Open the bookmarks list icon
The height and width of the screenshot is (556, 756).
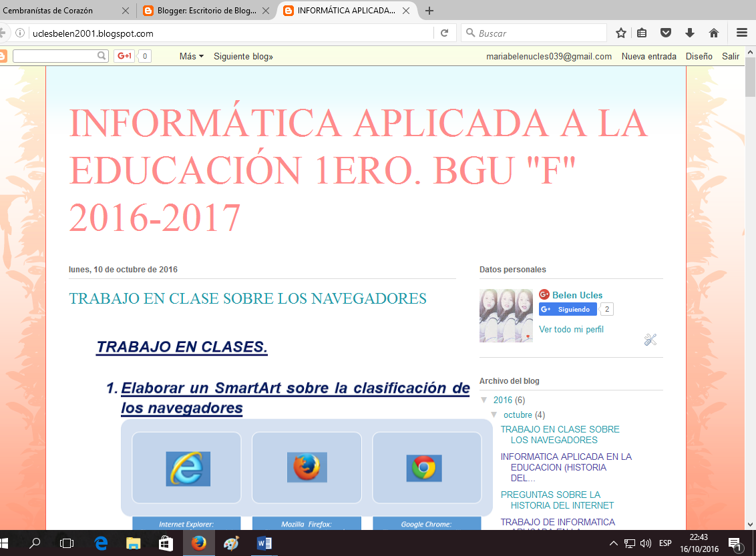point(642,33)
